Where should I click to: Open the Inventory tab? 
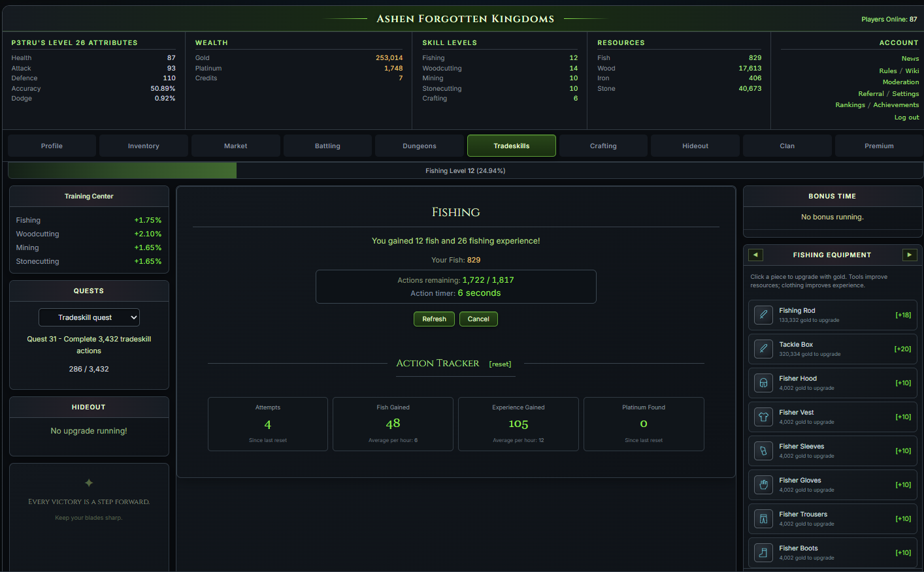[x=144, y=146]
